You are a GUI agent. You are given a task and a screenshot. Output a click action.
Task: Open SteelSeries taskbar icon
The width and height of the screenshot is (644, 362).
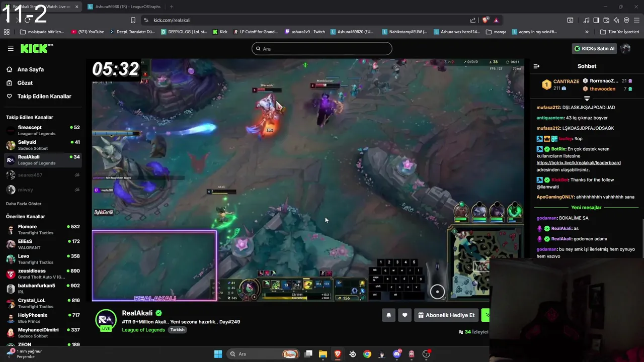click(x=353, y=354)
